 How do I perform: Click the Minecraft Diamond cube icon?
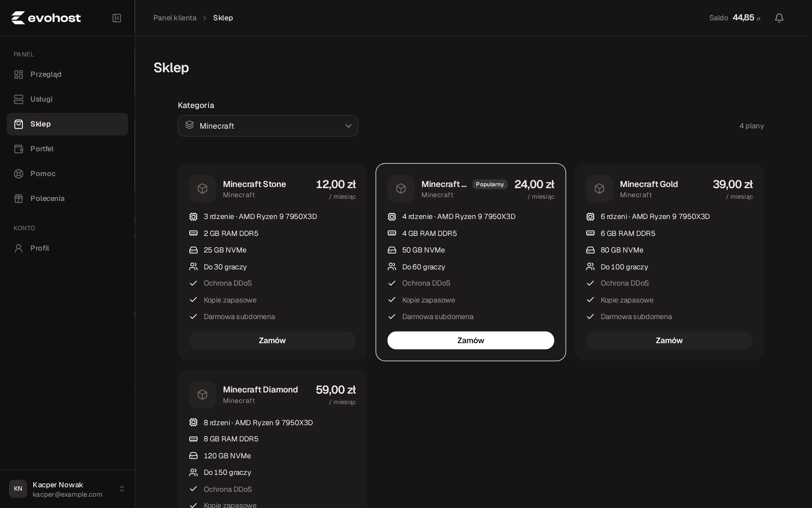pyautogui.click(x=202, y=394)
